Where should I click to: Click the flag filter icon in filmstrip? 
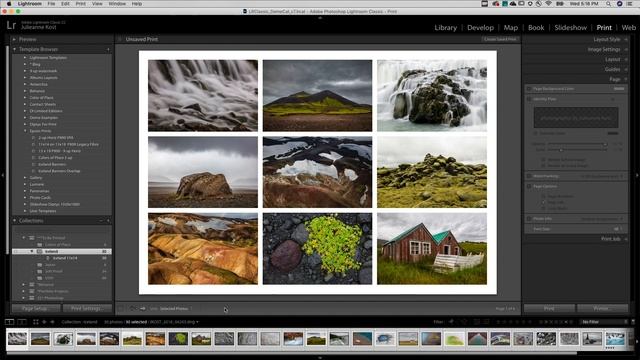[x=451, y=322]
